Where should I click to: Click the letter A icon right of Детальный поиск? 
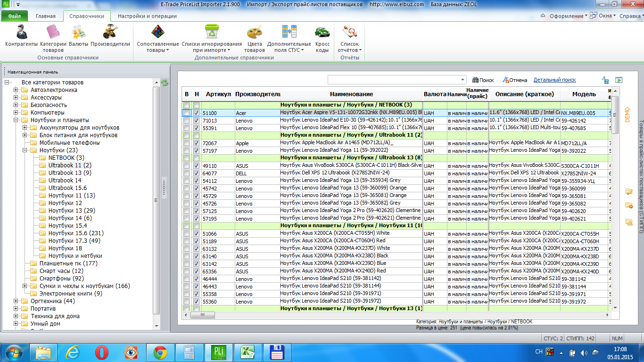point(605,80)
